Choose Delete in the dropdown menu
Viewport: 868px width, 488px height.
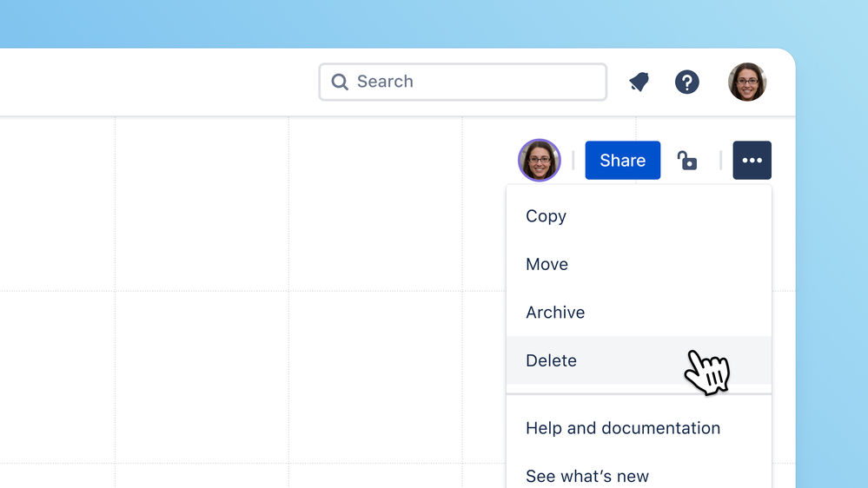coord(639,360)
